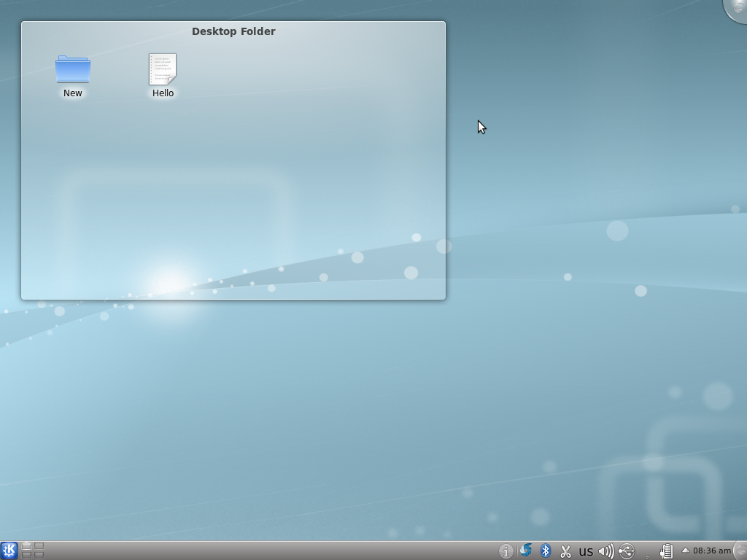
Task: Switch to the second virtual desktop
Action: coord(39,546)
